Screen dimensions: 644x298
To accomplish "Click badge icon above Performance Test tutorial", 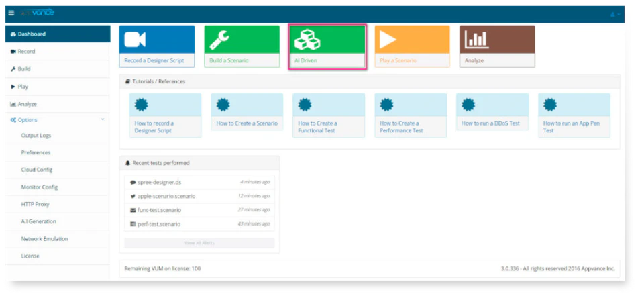I will pyautogui.click(x=386, y=105).
